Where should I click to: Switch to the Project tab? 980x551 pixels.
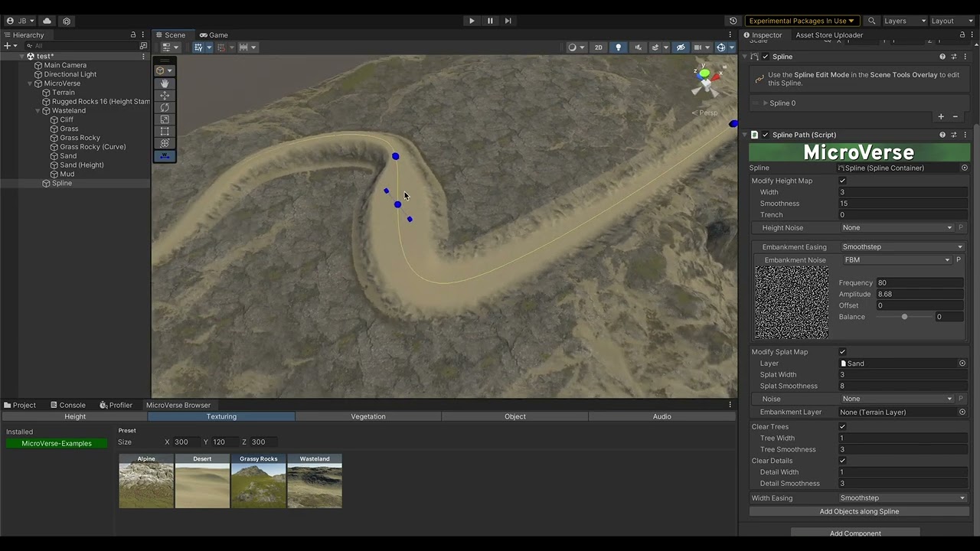click(x=19, y=406)
